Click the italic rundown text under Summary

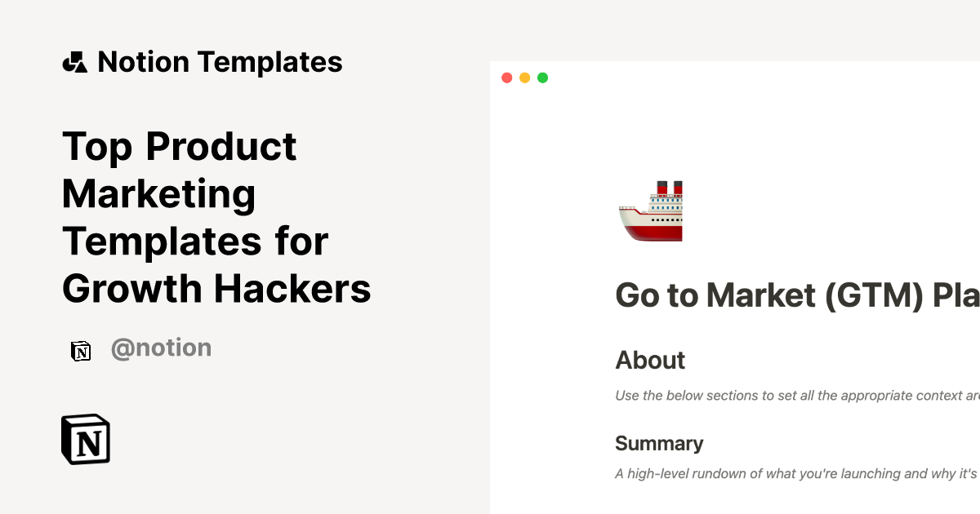click(x=796, y=473)
